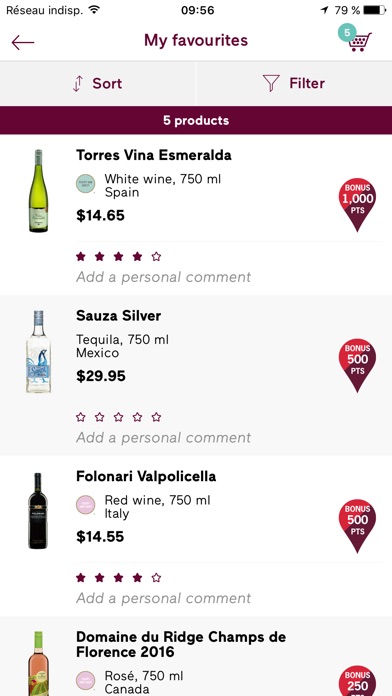Open the Sort options
The image size is (392, 696).
(x=98, y=83)
